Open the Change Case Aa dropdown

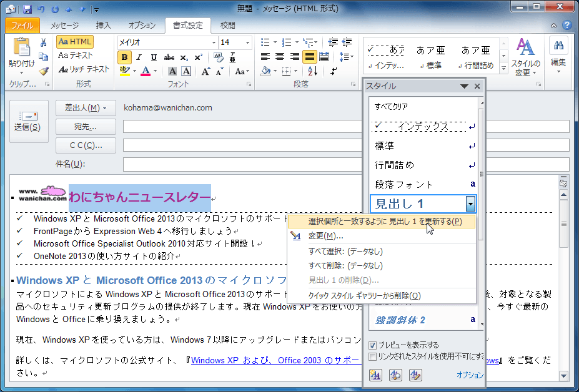click(x=242, y=71)
